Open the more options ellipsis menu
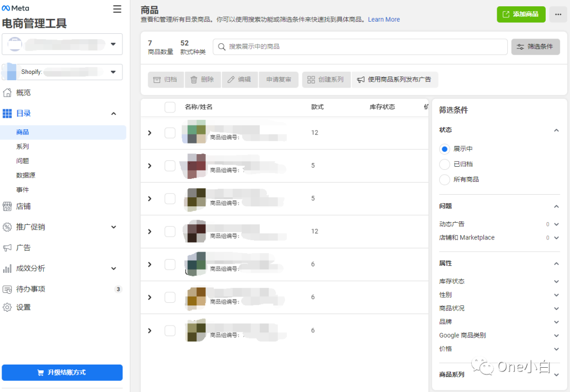 point(558,14)
